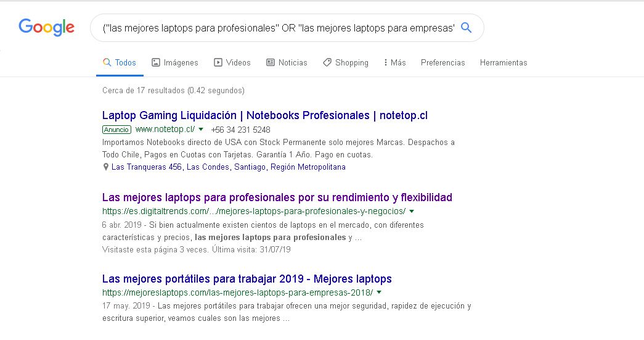Image resolution: width=644 pixels, height=340 pixels.
Task: Open Las mejores portátiles para trabajar 2019
Action: point(247,279)
